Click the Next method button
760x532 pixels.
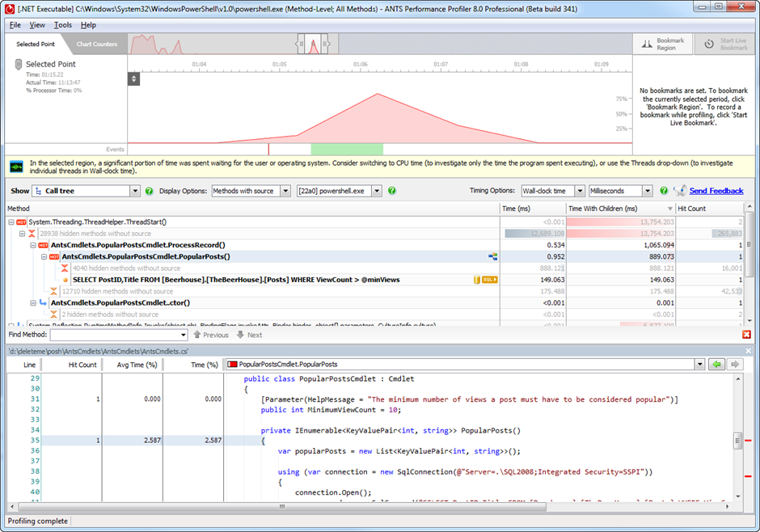(x=249, y=335)
